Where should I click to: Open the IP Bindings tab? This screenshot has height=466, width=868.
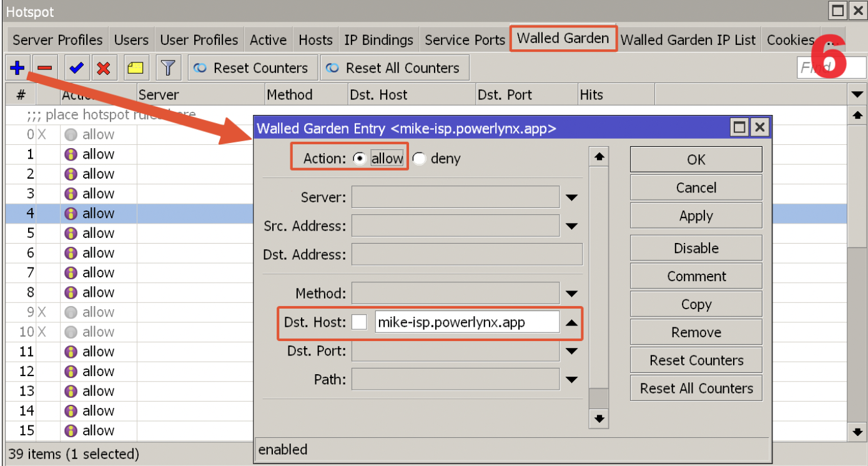click(x=378, y=40)
